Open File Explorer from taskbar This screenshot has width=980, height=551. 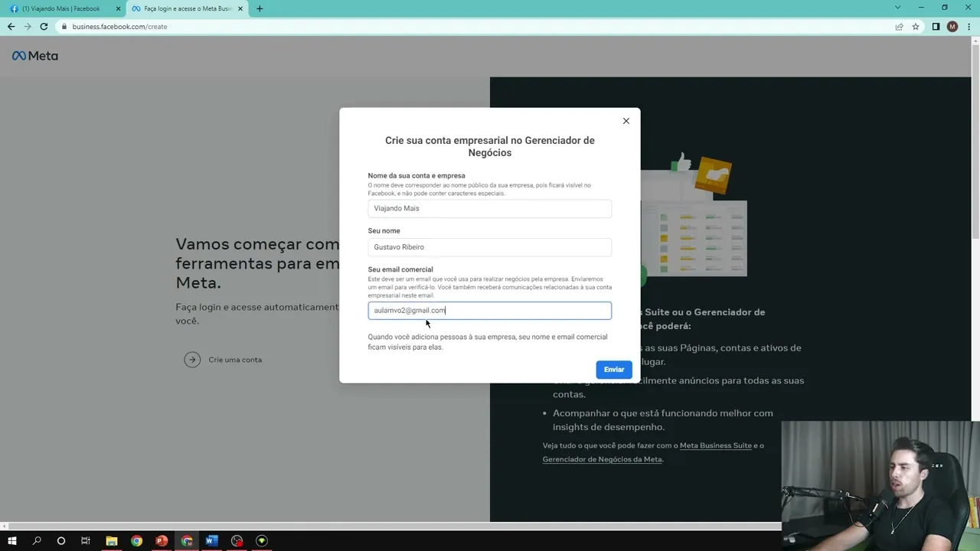[x=111, y=541]
